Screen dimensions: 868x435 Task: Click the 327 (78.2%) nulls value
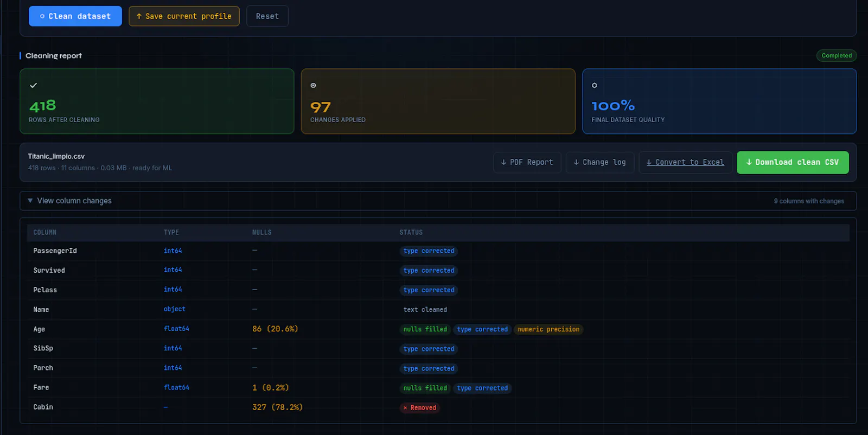click(x=277, y=407)
